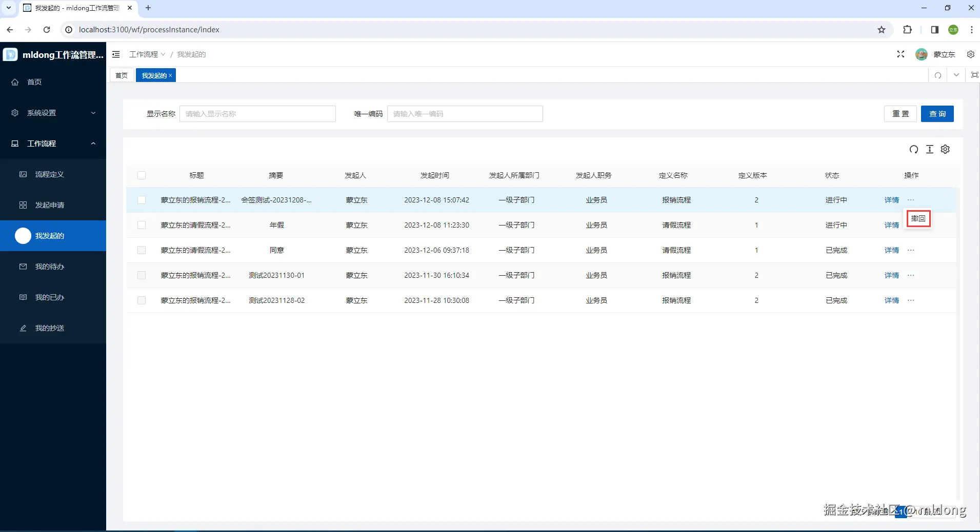The width and height of the screenshot is (980, 532).
Task: Open table density (row height) icon
Action: click(930, 149)
